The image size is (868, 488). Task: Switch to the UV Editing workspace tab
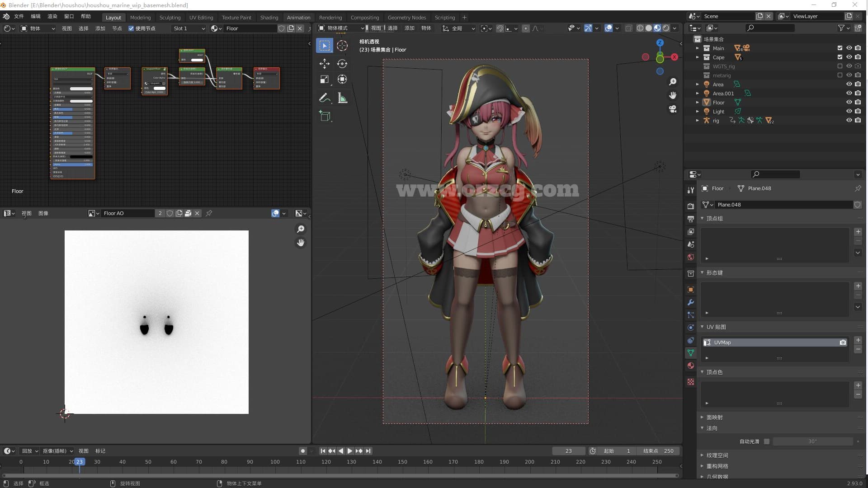click(x=201, y=18)
